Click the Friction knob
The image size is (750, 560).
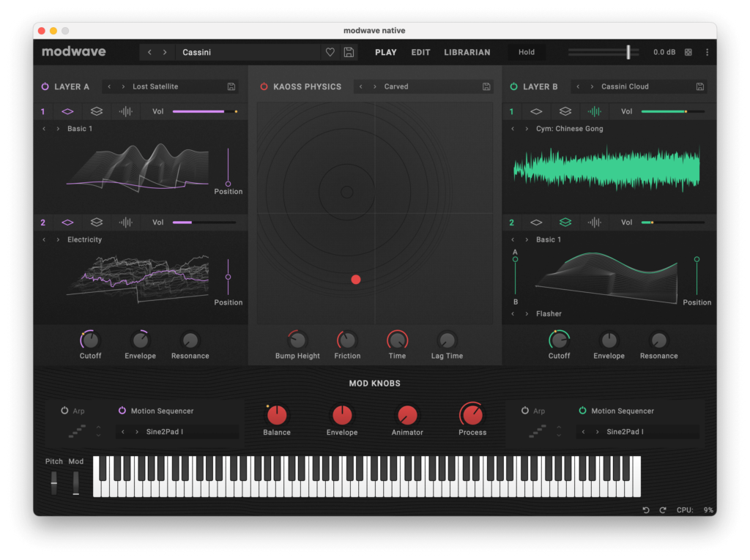click(x=347, y=340)
